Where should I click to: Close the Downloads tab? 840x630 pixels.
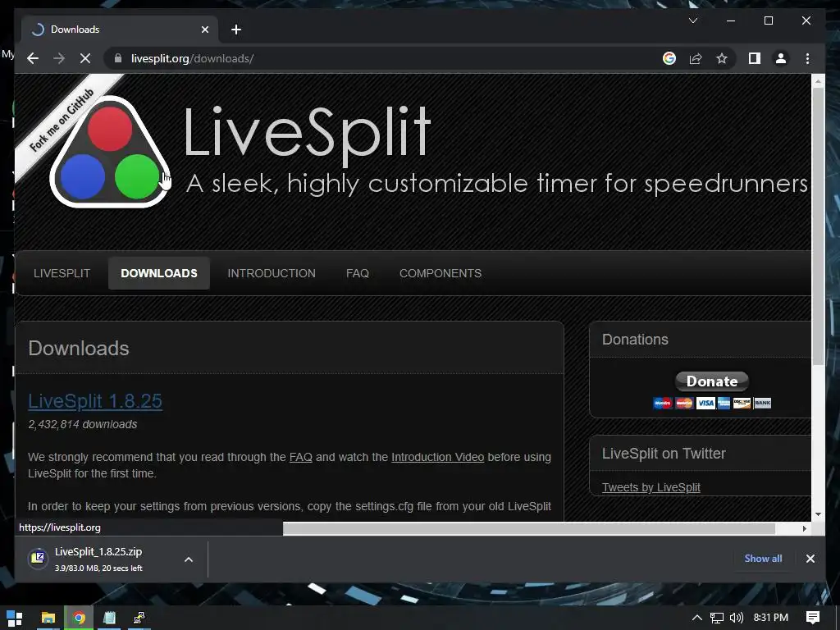[x=204, y=30]
